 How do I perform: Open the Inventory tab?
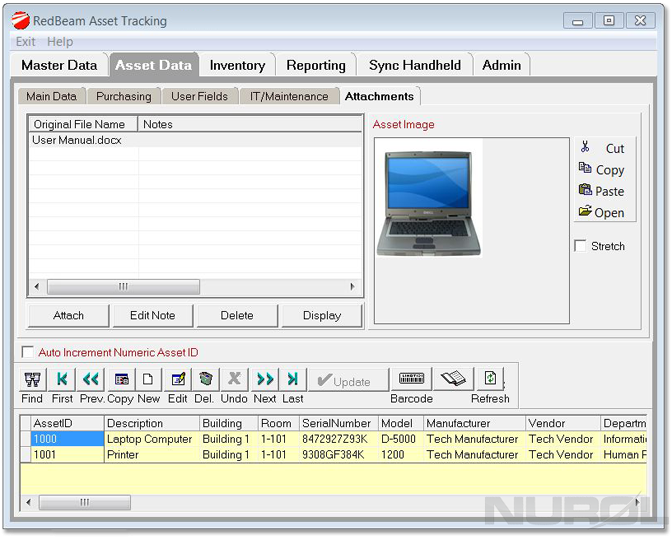[x=237, y=65]
